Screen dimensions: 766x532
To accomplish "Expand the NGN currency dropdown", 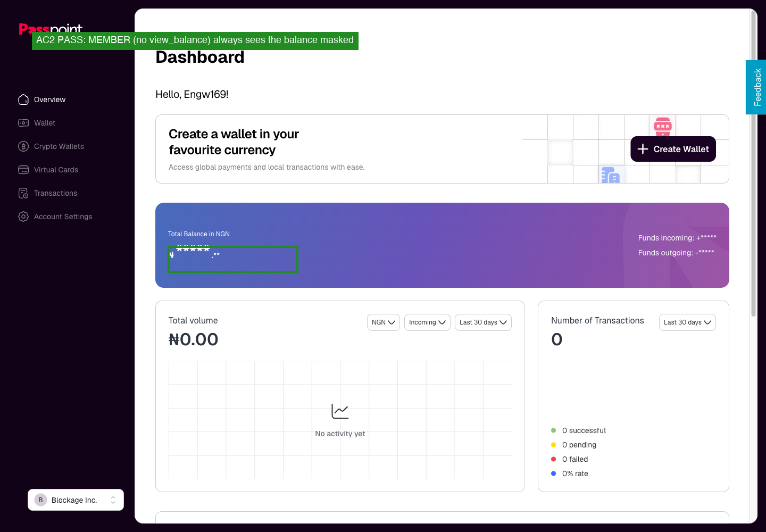I will click(384, 322).
